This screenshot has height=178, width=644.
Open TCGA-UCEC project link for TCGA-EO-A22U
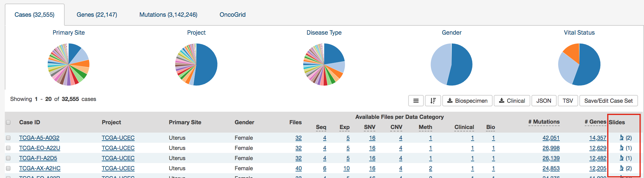[118, 148]
